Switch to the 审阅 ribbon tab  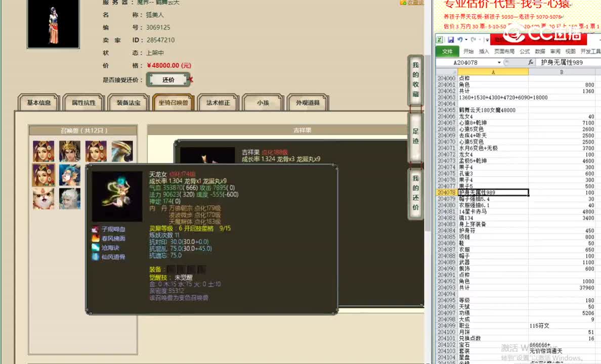point(555,52)
